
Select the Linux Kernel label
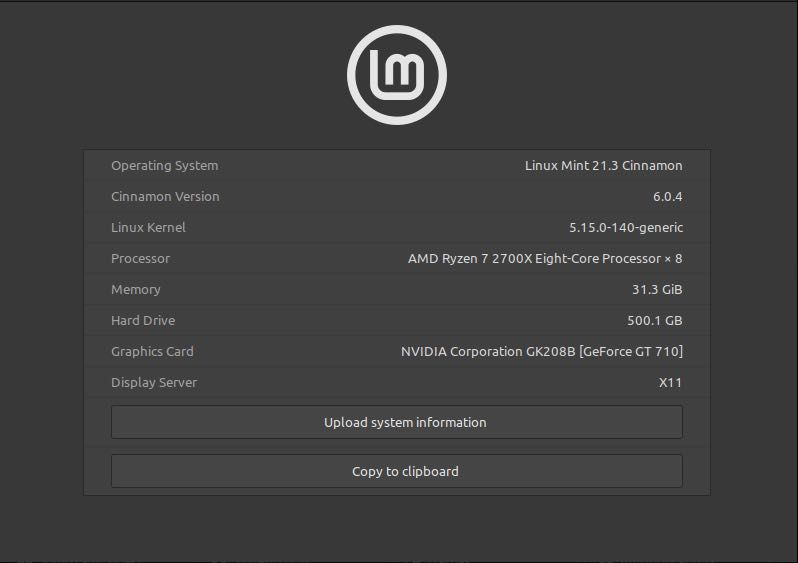(148, 228)
